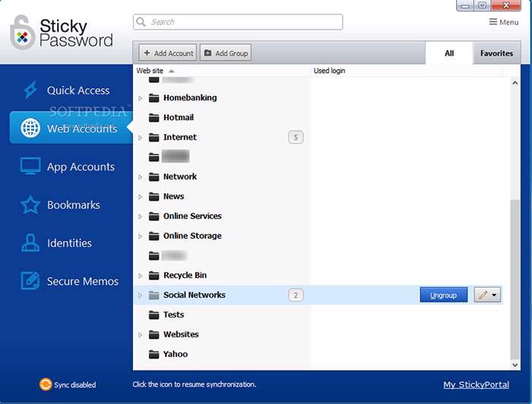532x404 pixels.
Task: Open the edit pencil dropdown arrow
Action: pos(495,295)
